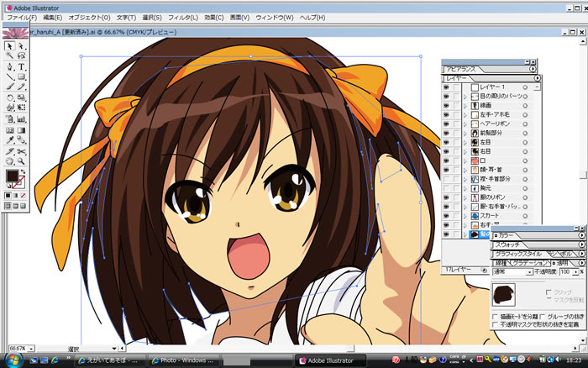
Task: Select the Eyedropper tool
Action: coord(9,140)
